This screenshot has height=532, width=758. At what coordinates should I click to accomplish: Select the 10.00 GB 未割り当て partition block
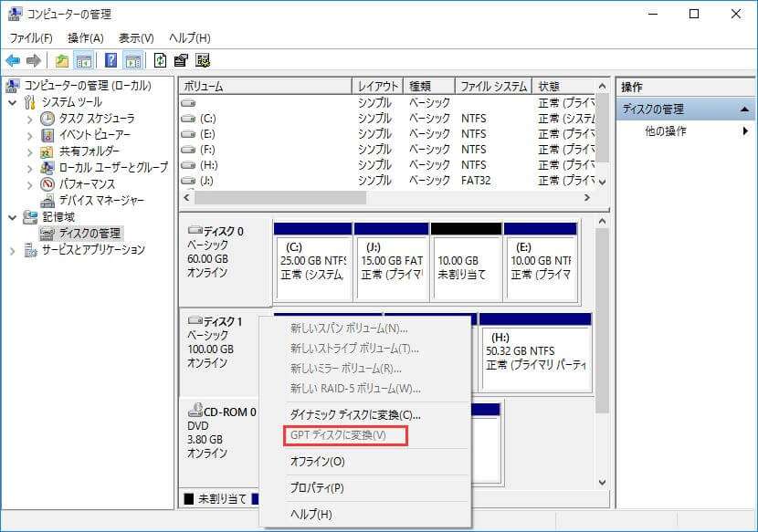tap(466, 260)
